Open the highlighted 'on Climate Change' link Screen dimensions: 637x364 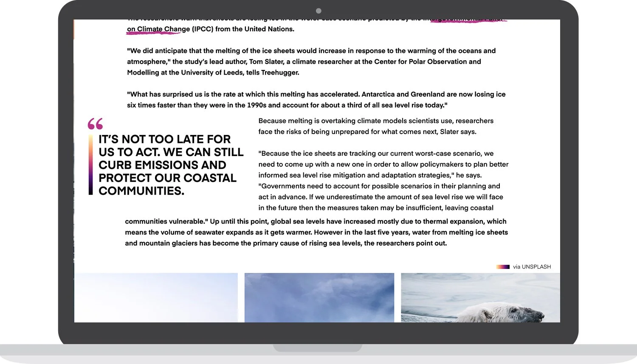158,29
